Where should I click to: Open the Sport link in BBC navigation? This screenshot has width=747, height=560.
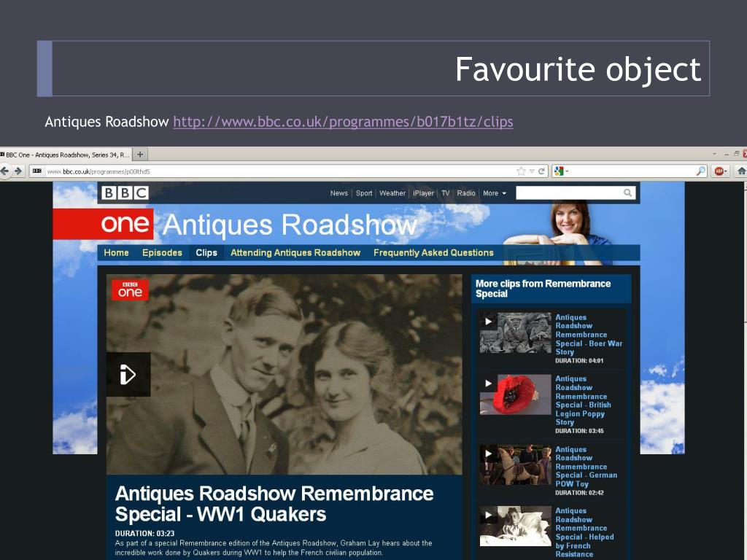pos(364,193)
